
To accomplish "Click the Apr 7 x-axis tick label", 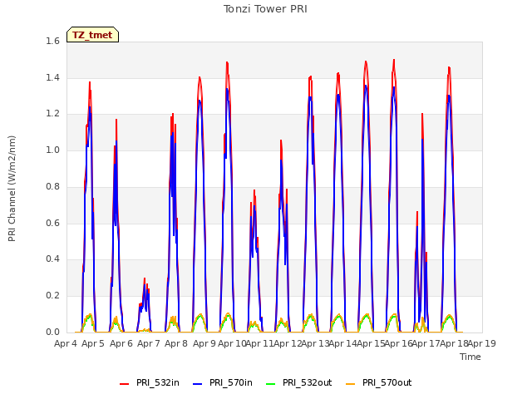I will click(x=149, y=343).
